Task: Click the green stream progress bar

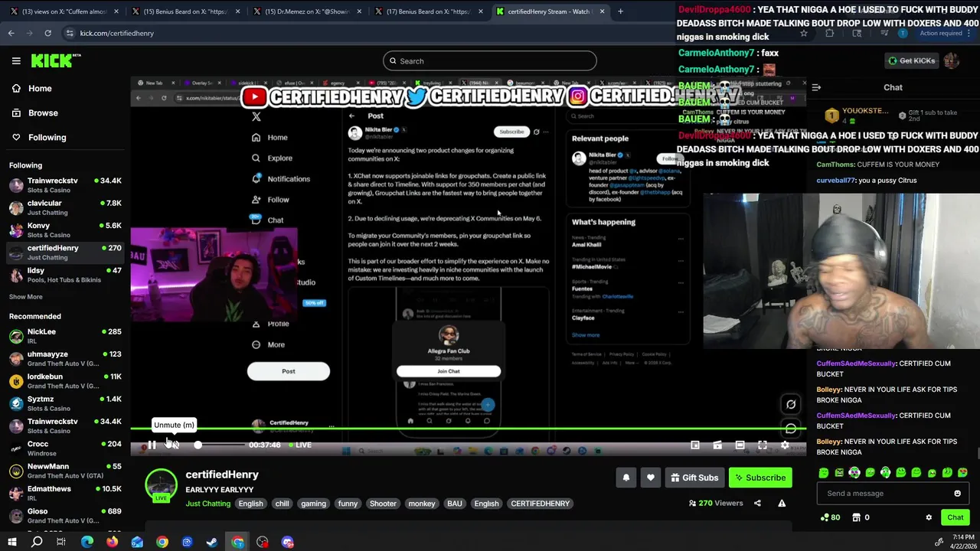Action: click(468, 429)
